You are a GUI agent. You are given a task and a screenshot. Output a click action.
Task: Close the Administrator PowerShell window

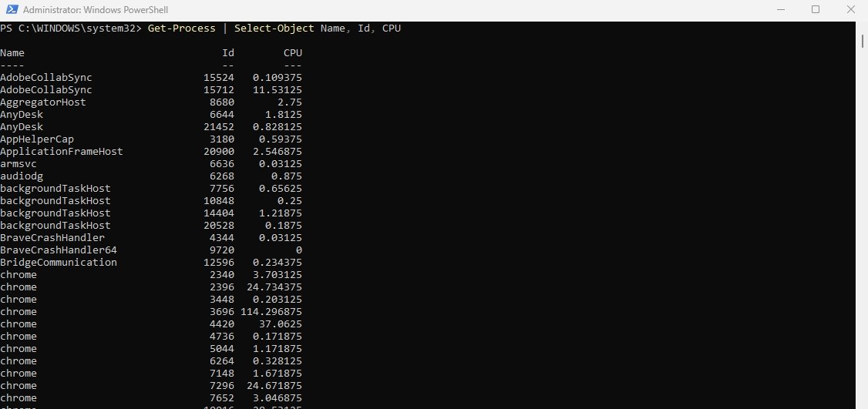851,9
